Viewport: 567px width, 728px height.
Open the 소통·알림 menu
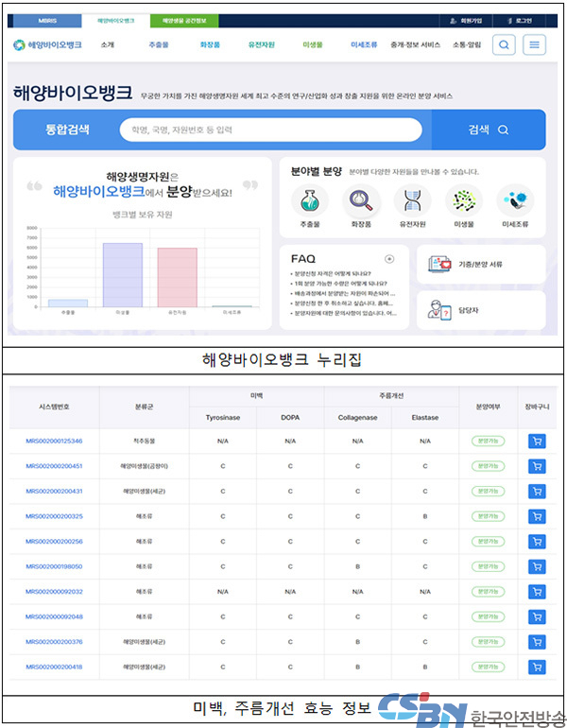coord(467,45)
